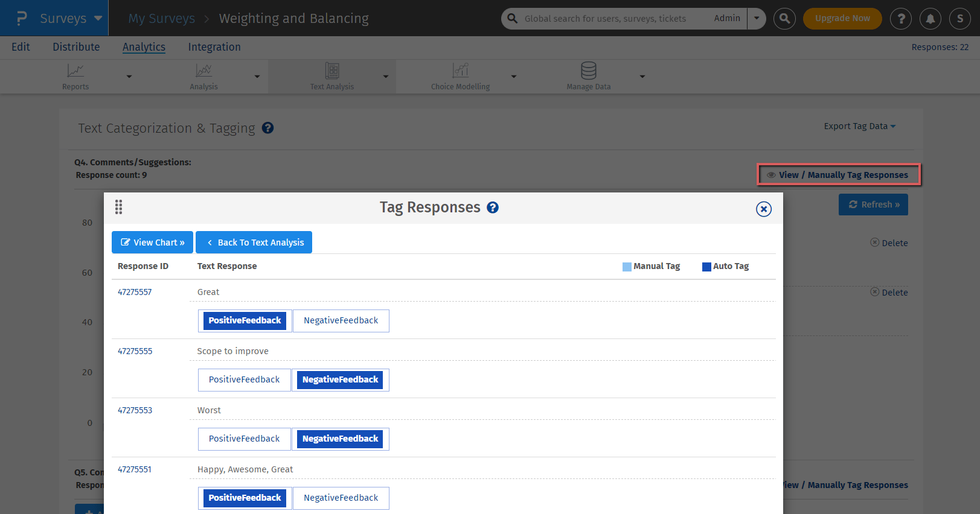Expand the Admin search scope dropdown arrow

[x=757, y=19]
